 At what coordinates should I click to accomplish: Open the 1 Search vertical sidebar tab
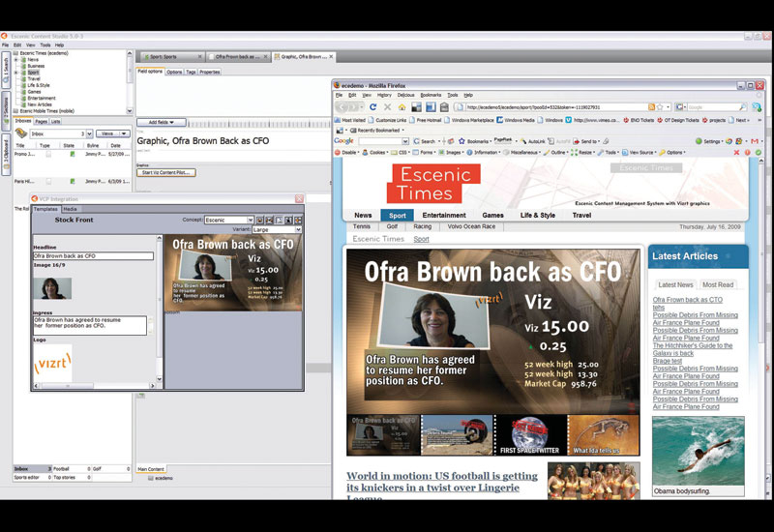(x=6, y=70)
